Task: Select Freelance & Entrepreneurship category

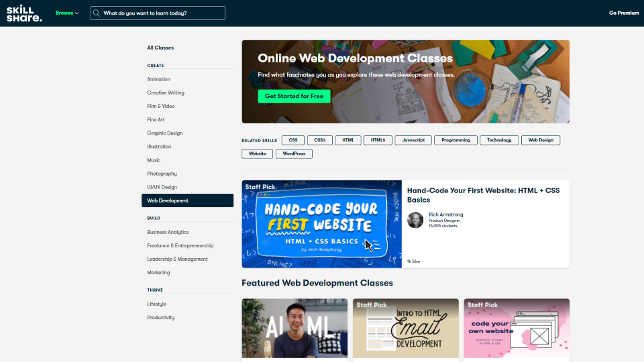Action: 180,246
